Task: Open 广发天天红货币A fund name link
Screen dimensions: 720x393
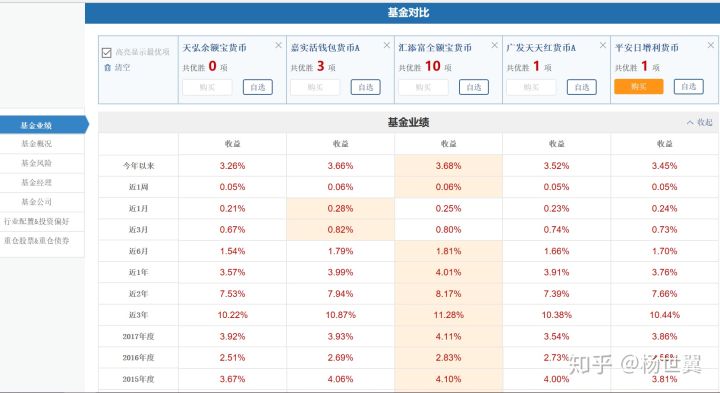Action: click(x=541, y=48)
